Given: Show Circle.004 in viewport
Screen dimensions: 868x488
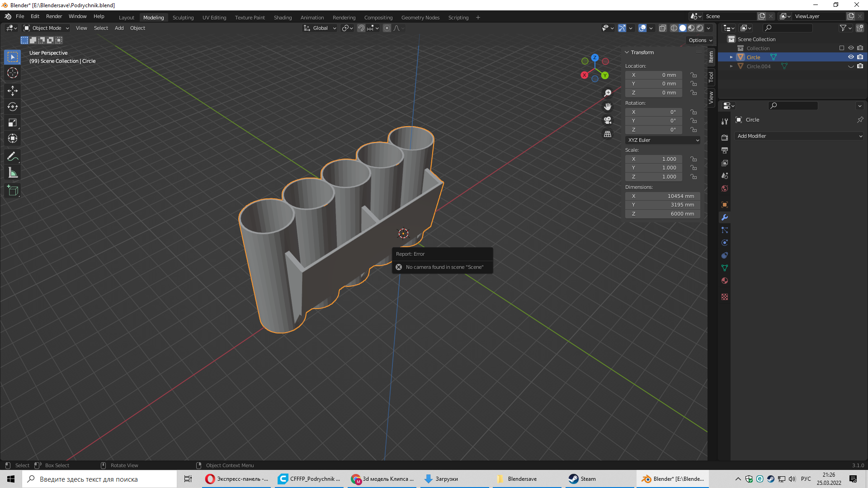Looking at the screenshot, I should 851,66.
